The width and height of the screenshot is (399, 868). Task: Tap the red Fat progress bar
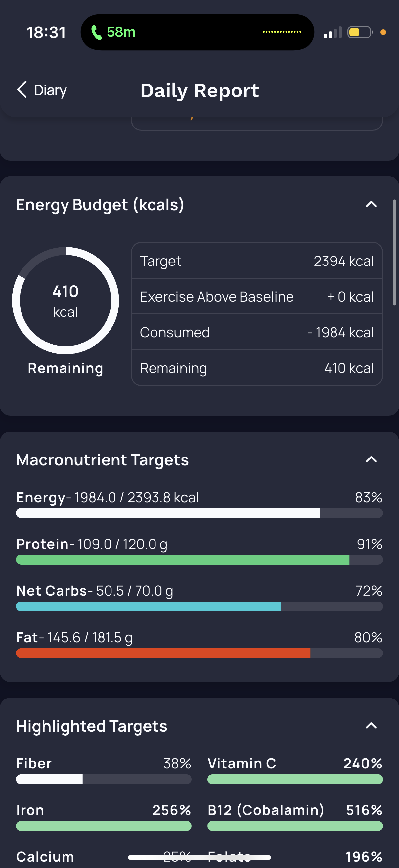(x=199, y=653)
